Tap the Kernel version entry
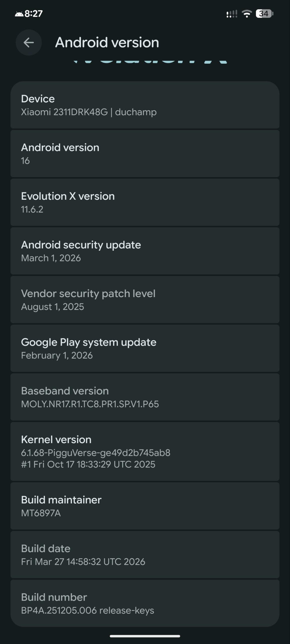The height and width of the screenshot is (644, 290). point(145,451)
